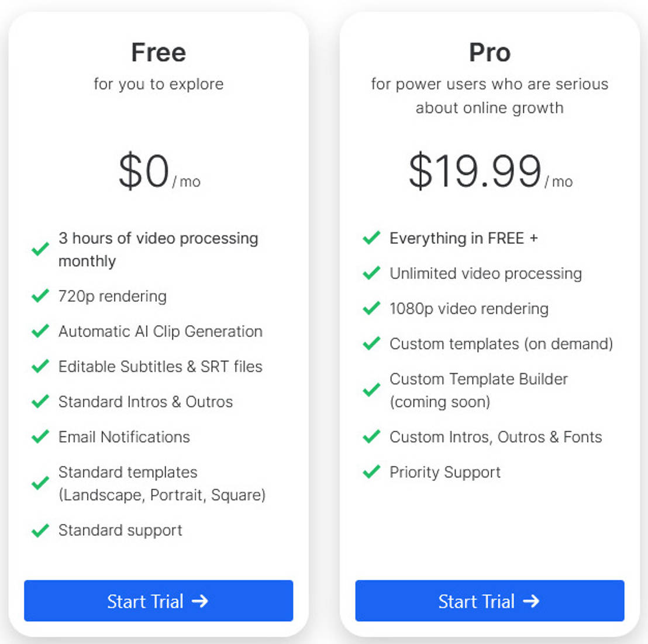Start the Free plan trial
The height and width of the screenshot is (644, 648).
pyautogui.click(x=158, y=601)
